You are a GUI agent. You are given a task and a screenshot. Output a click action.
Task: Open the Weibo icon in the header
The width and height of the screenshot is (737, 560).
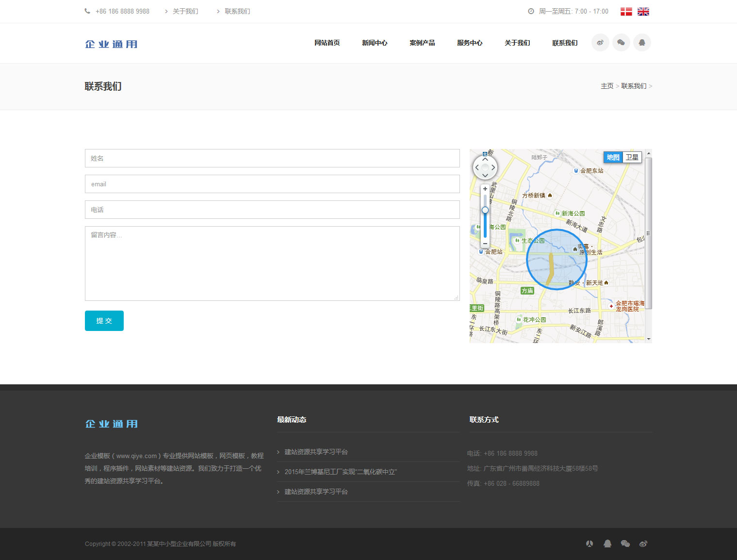(600, 43)
